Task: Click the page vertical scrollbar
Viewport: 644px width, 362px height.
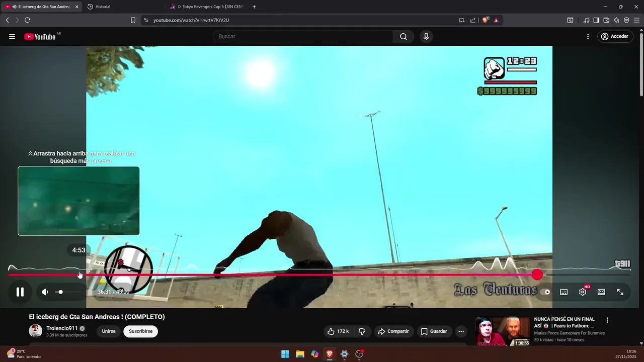Action: [x=641, y=64]
